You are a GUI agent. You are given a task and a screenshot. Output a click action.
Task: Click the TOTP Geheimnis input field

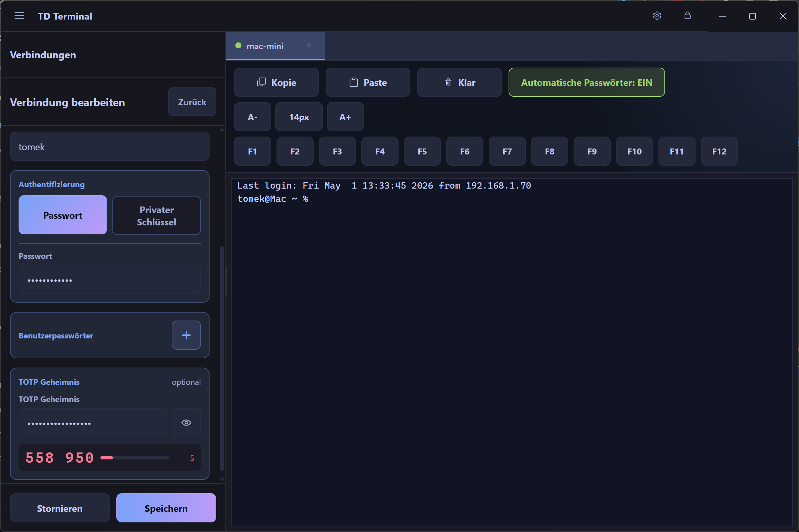click(92, 423)
